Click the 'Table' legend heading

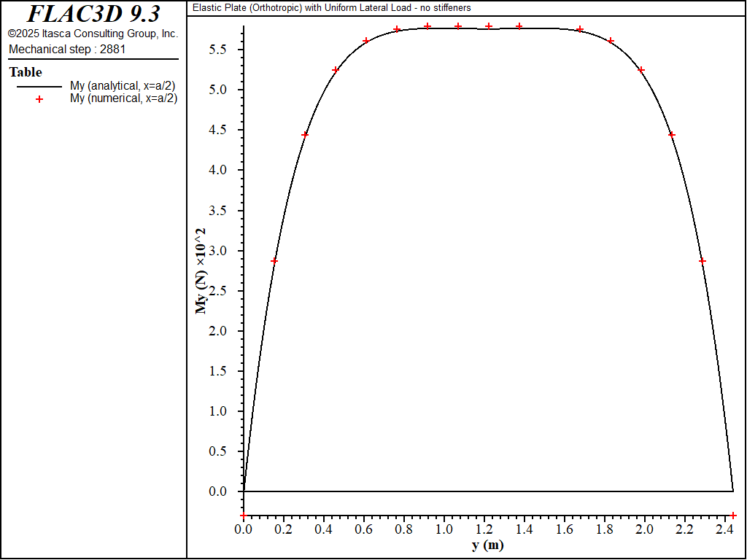pyautogui.click(x=26, y=72)
